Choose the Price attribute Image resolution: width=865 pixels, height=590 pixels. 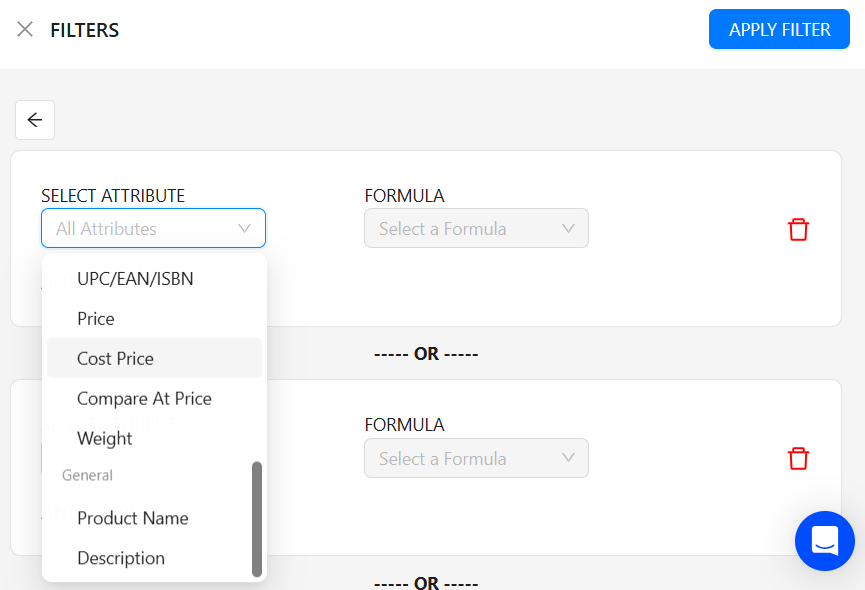tap(96, 318)
